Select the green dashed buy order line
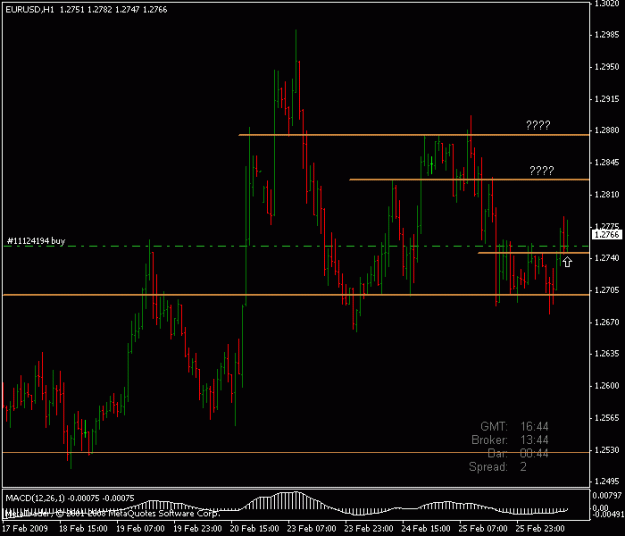The width and height of the screenshot is (625, 536). (295, 246)
